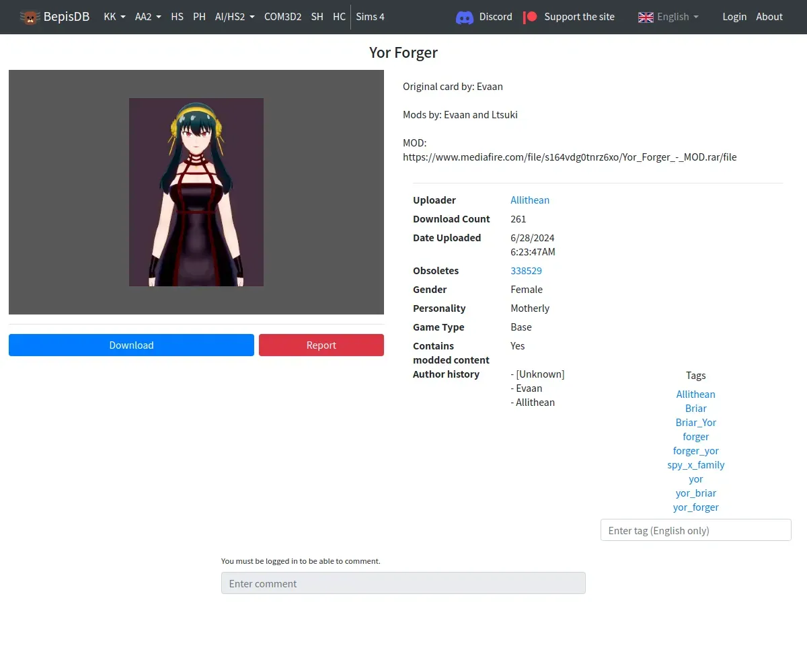The image size is (807, 672).
Task: Click the Enter comment field
Action: coord(403,583)
